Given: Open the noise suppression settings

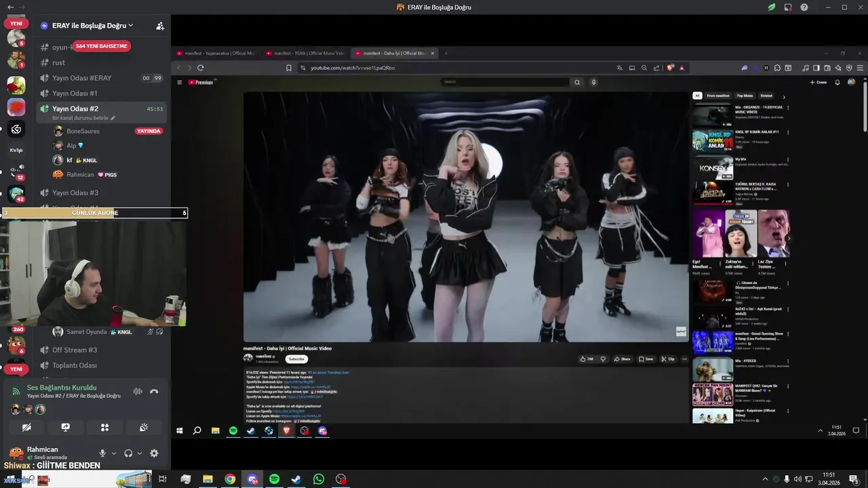Looking at the screenshot, I should (138, 392).
